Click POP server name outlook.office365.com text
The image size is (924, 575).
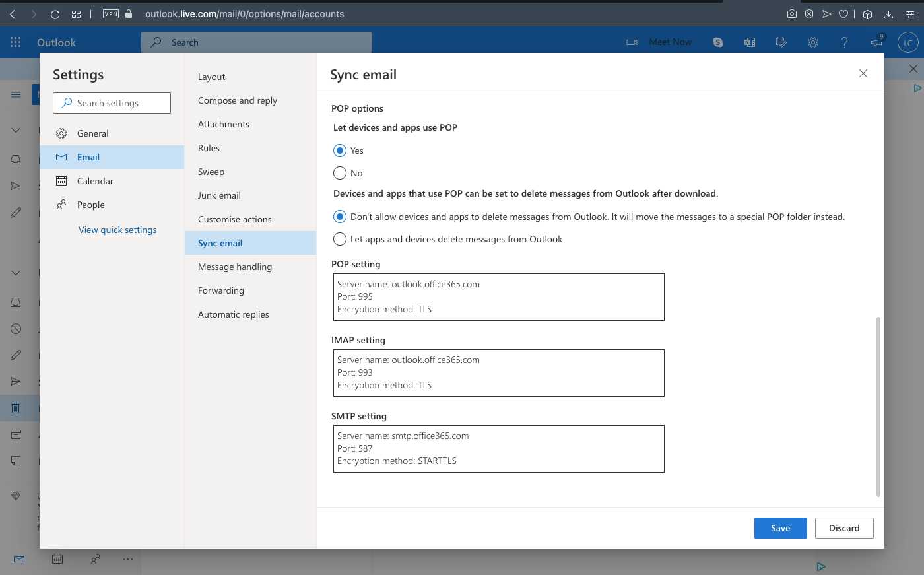[436, 284]
